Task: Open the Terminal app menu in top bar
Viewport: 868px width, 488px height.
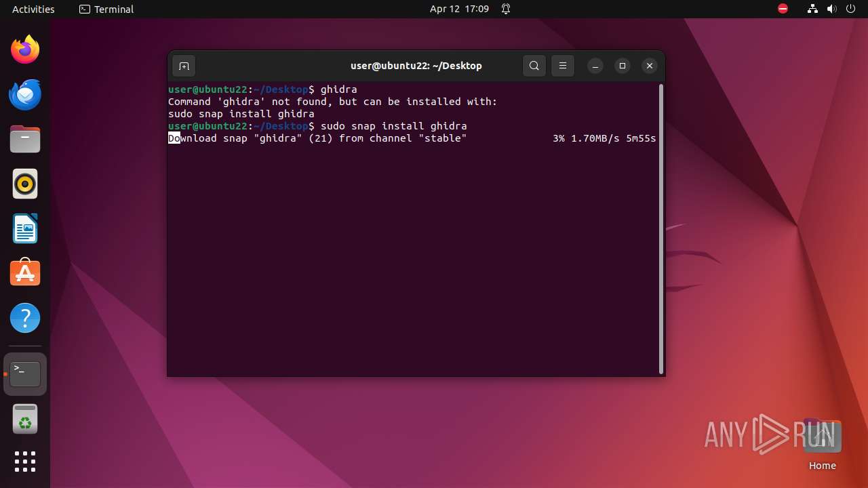Action: (x=106, y=9)
